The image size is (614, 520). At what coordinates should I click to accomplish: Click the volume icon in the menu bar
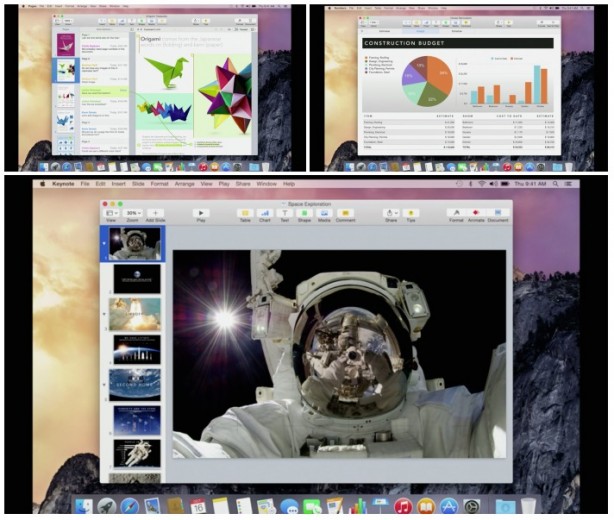[x=493, y=184]
